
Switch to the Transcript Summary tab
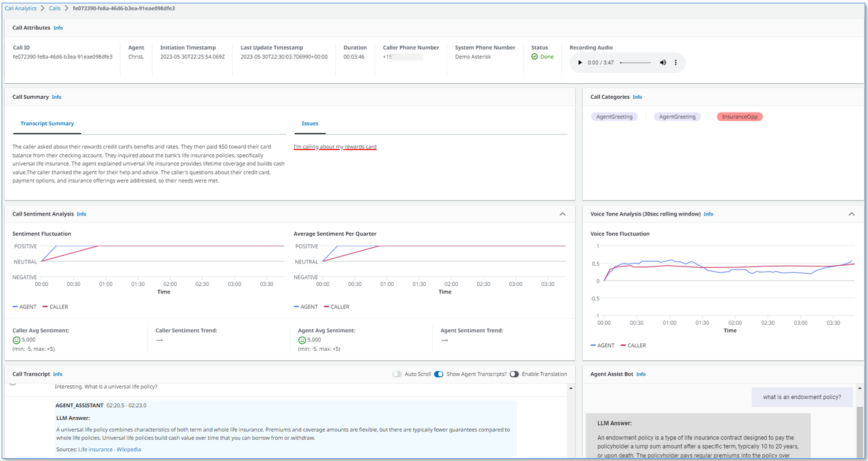tap(47, 124)
